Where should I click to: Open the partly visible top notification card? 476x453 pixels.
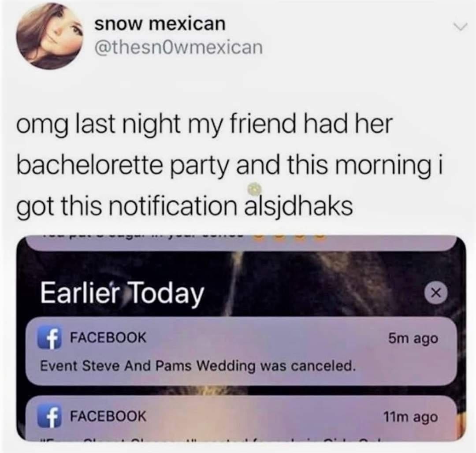coord(242,243)
